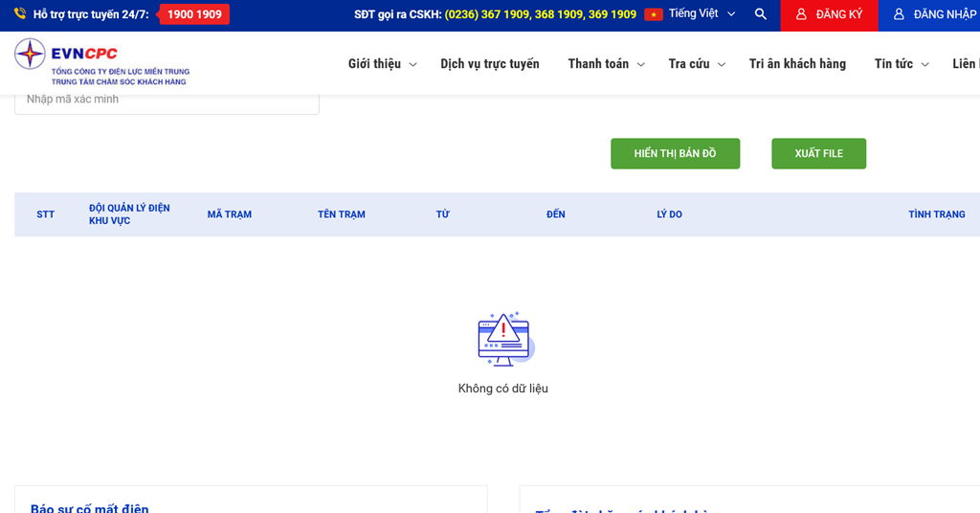Screen dimensions: 980x513
Task: Open the search magnifier icon
Action: tap(760, 14)
